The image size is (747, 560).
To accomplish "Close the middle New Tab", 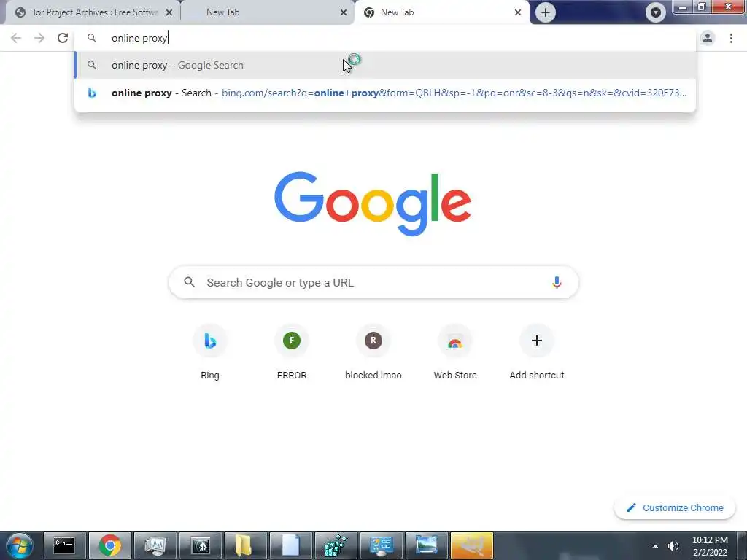I will [x=344, y=13].
